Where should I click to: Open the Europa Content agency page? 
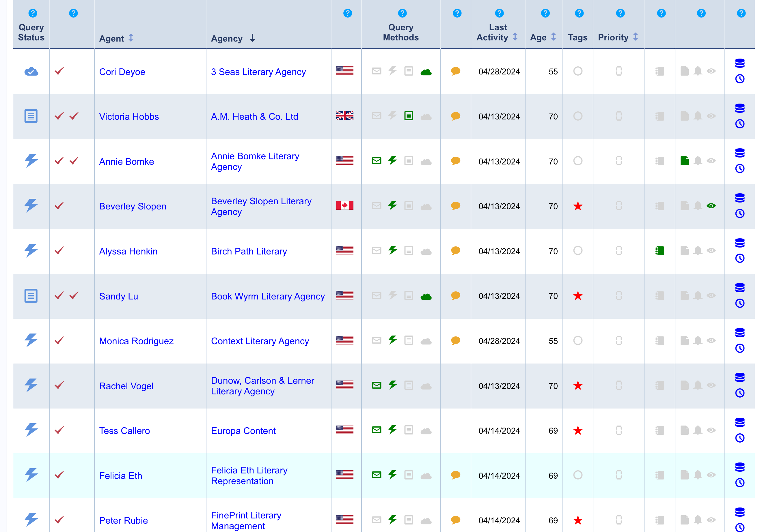pos(243,430)
